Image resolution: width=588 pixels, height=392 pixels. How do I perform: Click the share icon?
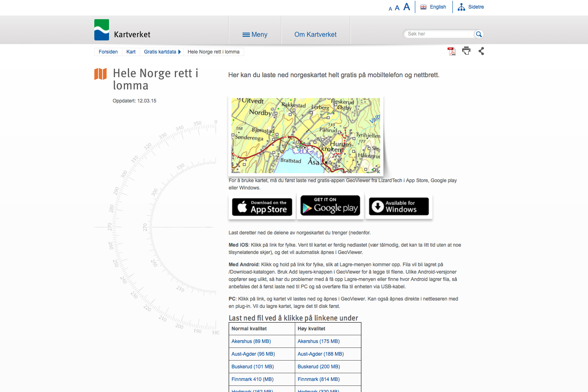click(x=481, y=51)
